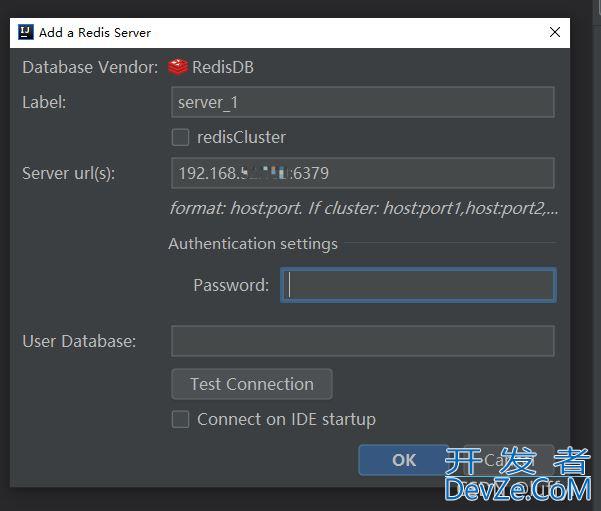
Task: Confirm with the OK button
Action: pyautogui.click(x=404, y=460)
